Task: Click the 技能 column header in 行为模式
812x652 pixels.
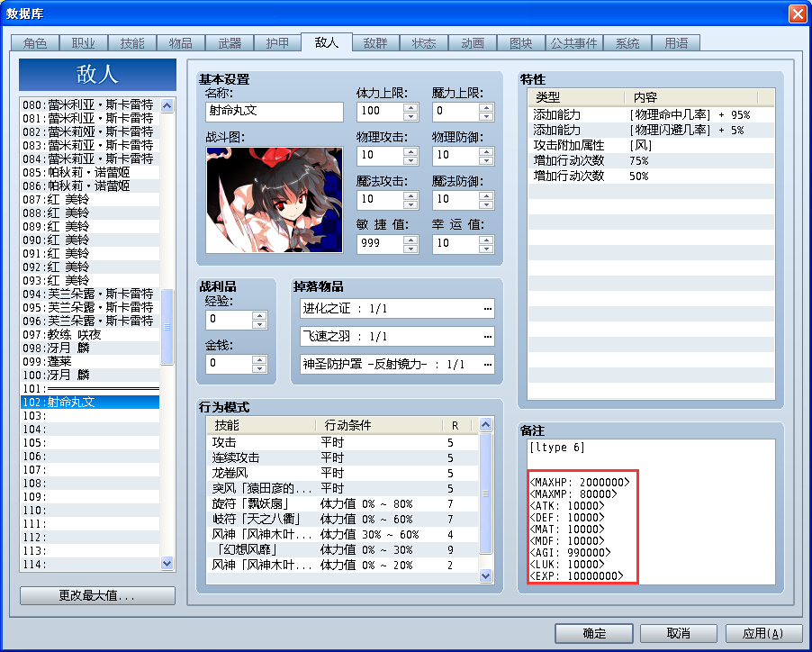Action: point(262,426)
